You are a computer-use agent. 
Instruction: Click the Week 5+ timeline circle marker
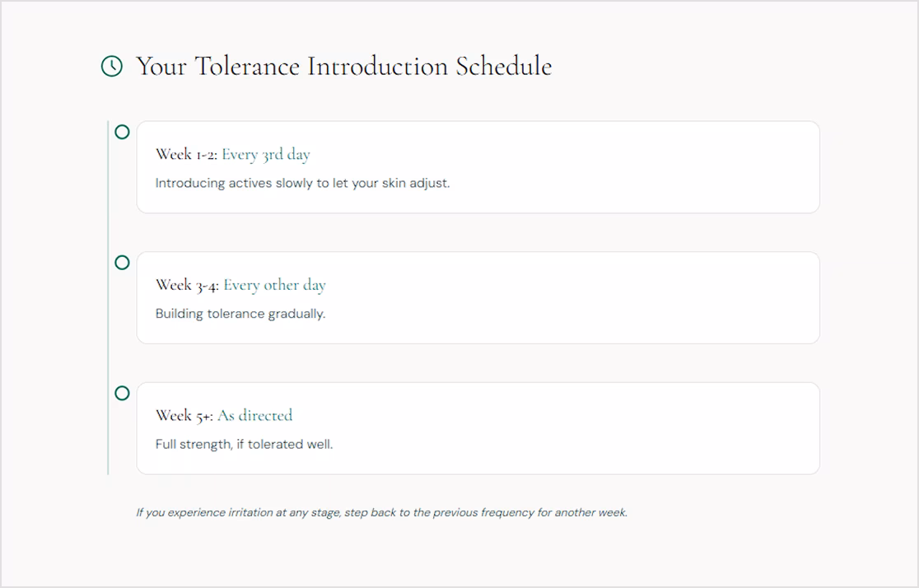tap(122, 393)
